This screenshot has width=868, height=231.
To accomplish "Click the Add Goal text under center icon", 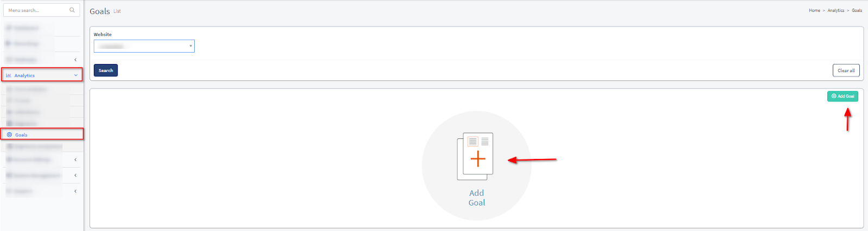I will pos(476,197).
